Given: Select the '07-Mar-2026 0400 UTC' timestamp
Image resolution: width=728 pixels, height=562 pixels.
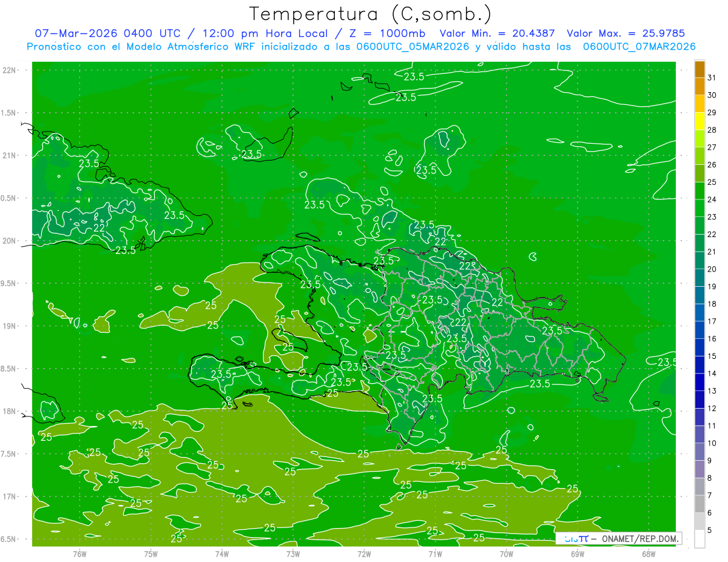Looking at the screenshot, I should pyautogui.click(x=106, y=33).
